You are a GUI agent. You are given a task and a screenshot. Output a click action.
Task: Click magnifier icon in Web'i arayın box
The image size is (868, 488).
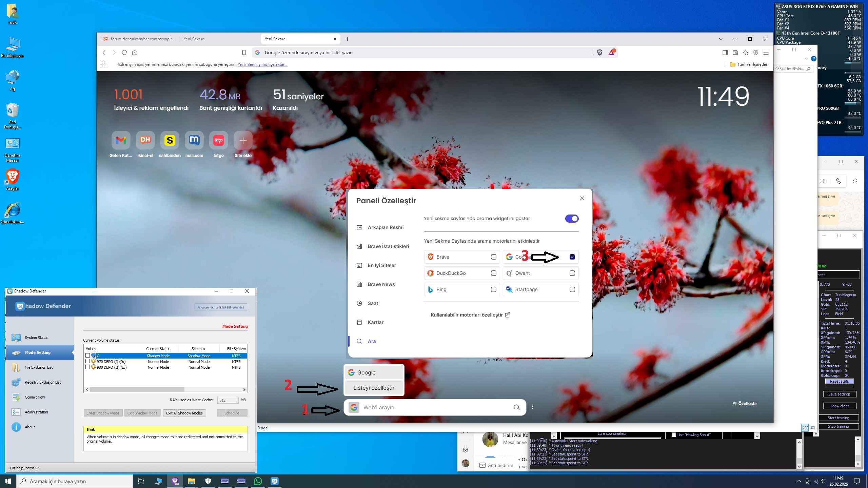click(516, 407)
